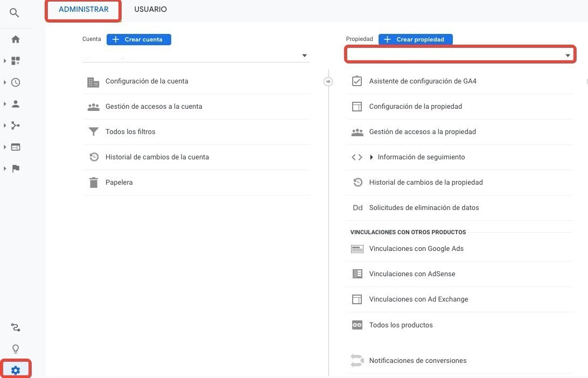
Task: Open Audience reports via the person icon
Action: [x=15, y=103]
